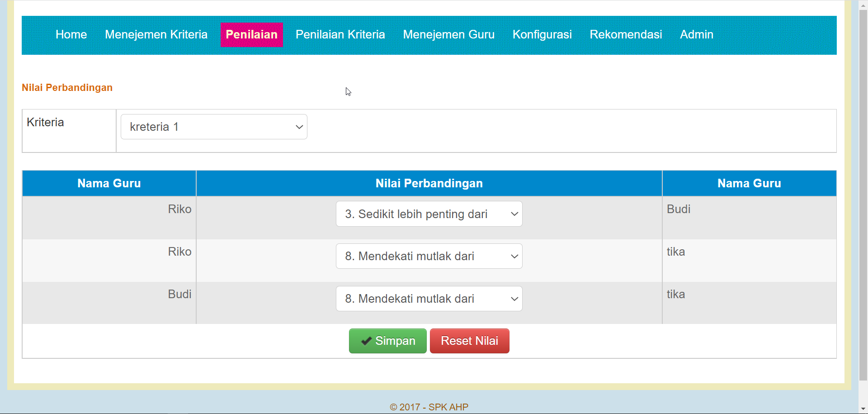
Task: Click Budi in the right column
Action: (679, 209)
